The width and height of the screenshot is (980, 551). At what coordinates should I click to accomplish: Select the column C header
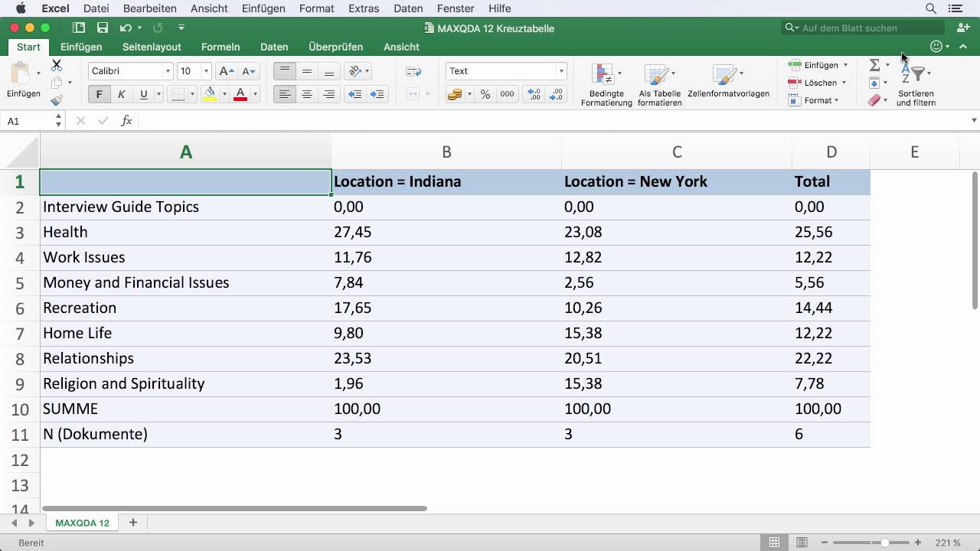[677, 152]
